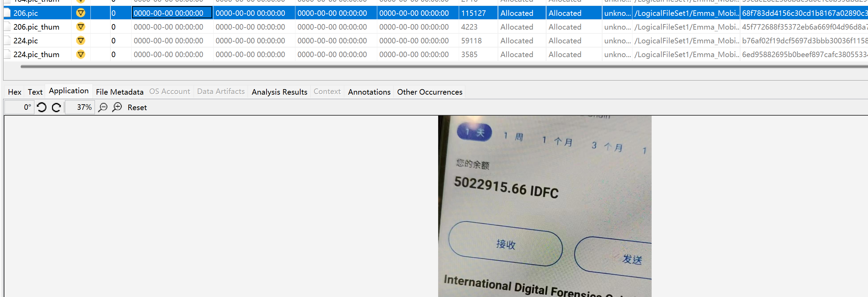Click size value 4223
The width and height of the screenshot is (868, 297).
pos(469,27)
